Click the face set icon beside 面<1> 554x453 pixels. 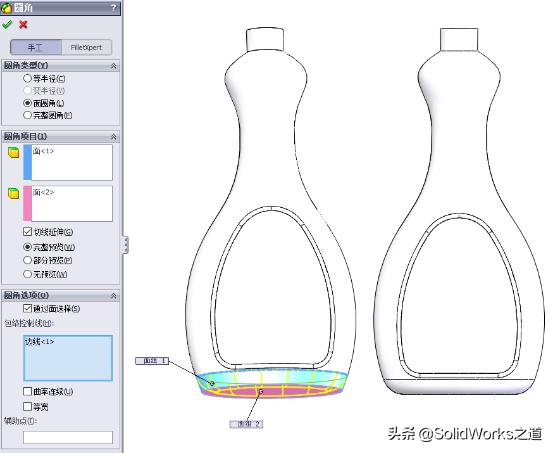[13, 152]
